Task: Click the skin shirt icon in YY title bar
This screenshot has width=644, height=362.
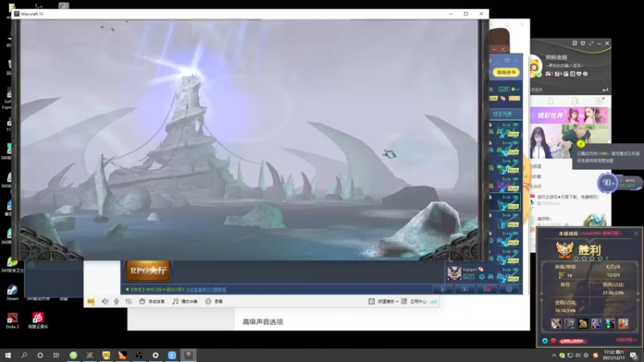Action: click(583, 43)
